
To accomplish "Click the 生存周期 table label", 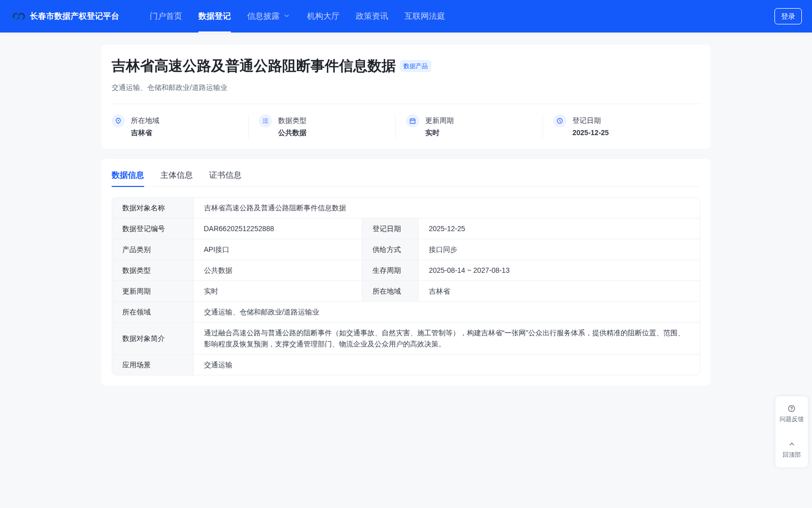I will click(387, 270).
